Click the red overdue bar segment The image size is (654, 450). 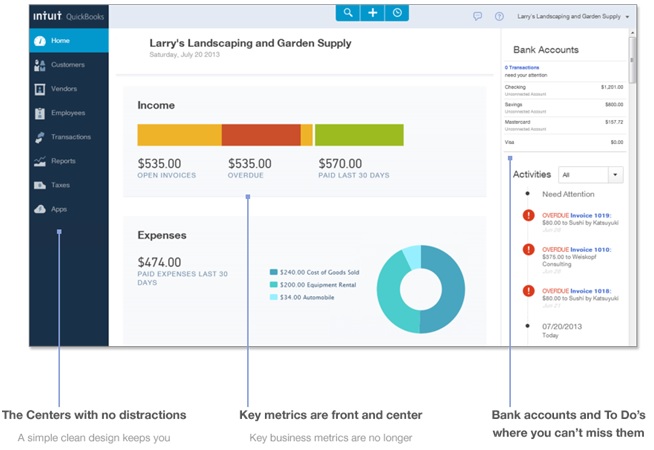pos(261,135)
